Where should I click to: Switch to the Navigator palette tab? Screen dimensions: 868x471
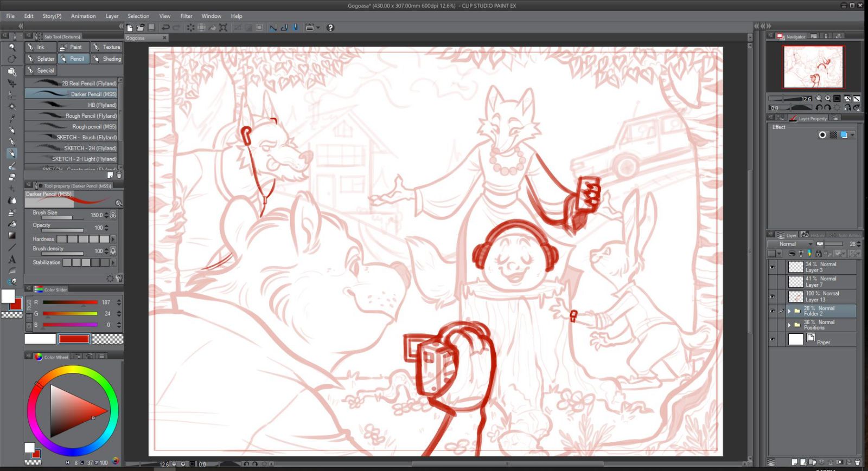(x=792, y=36)
